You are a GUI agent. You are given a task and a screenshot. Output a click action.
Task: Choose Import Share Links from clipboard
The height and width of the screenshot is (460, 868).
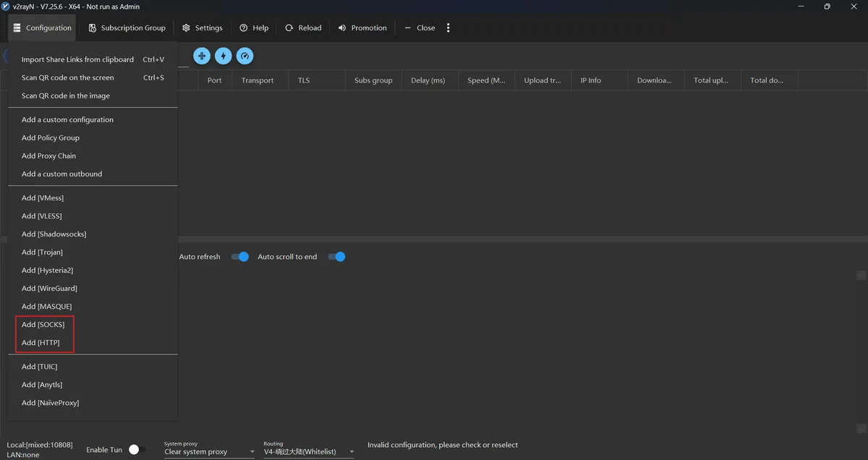(x=93, y=59)
